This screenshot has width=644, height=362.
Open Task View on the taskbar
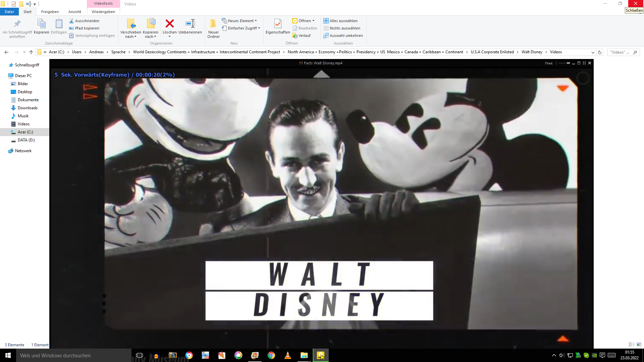point(140,355)
